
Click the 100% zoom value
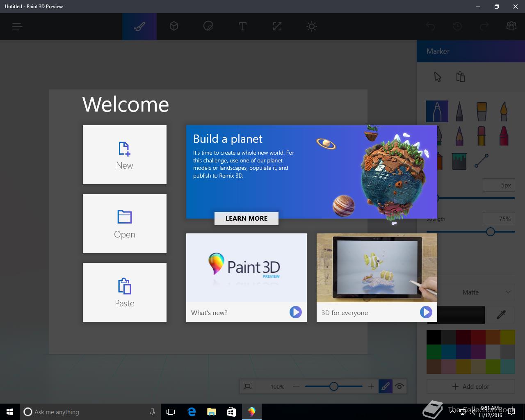[277, 386]
